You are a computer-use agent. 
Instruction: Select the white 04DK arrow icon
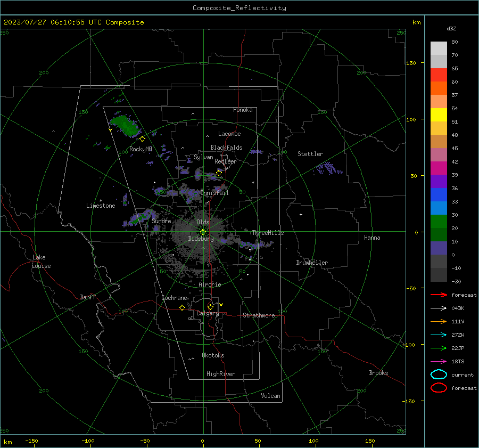[439, 308]
